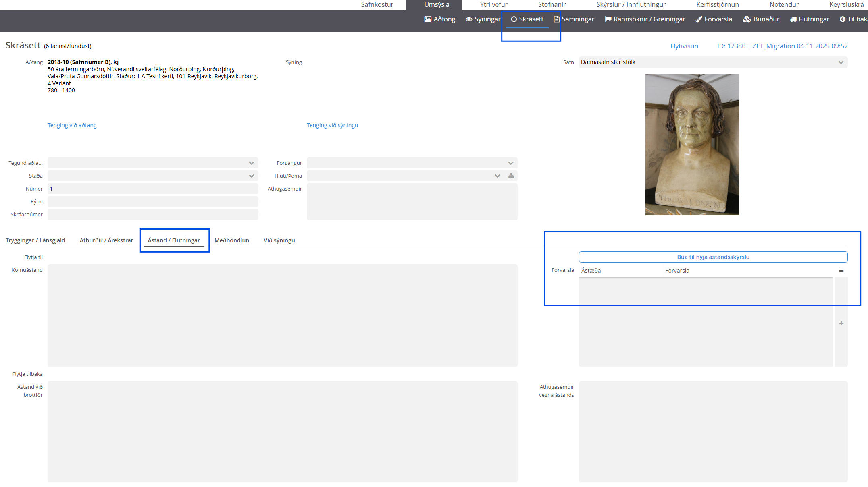Viewport: 868px width, 487px height.
Task: Switch to Meðhöndlun tab
Action: tap(231, 240)
